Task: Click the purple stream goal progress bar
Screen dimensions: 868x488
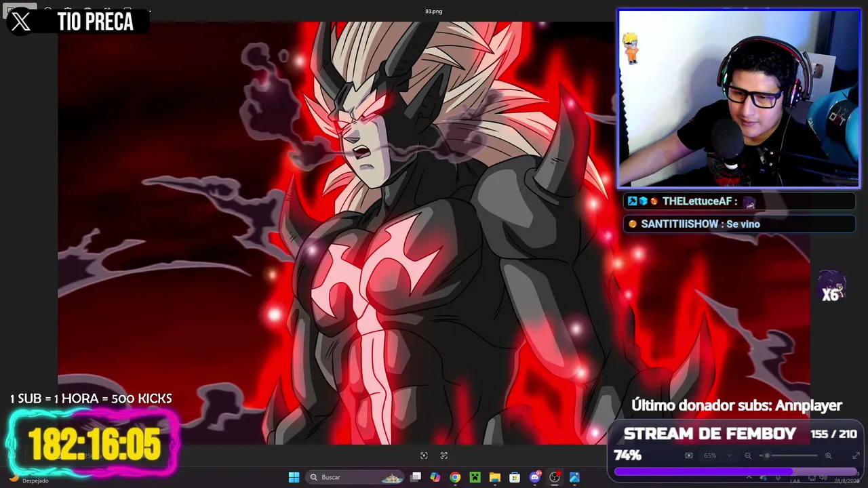Action: 736,471
